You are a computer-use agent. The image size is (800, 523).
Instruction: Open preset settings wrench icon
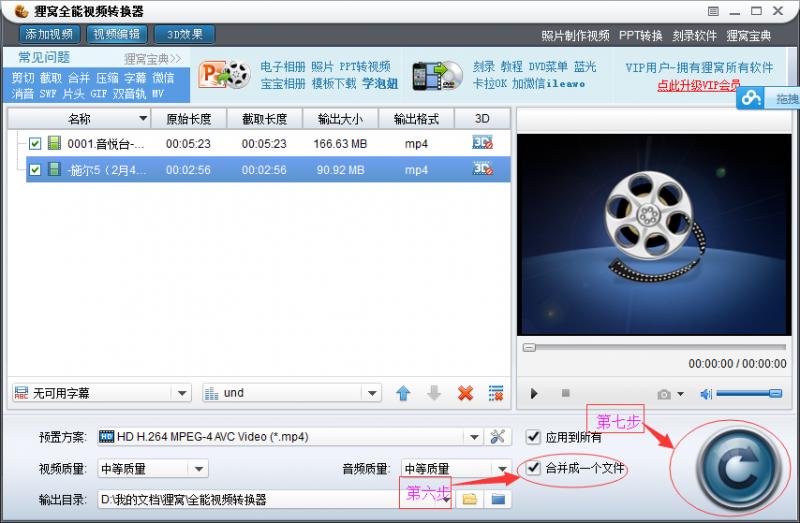tap(497, 437)
